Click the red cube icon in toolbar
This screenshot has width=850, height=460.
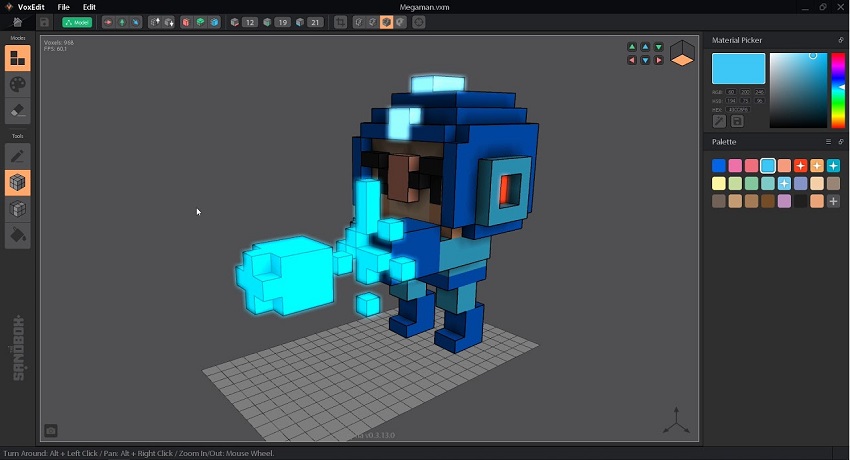[186, 22]
